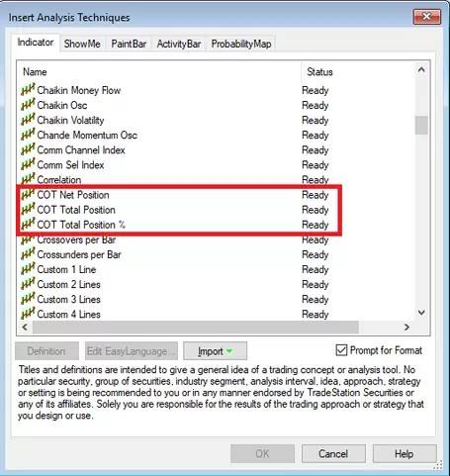Switch to the ProbabilityMap tab
Screen dimensions: 450x476
241,44
